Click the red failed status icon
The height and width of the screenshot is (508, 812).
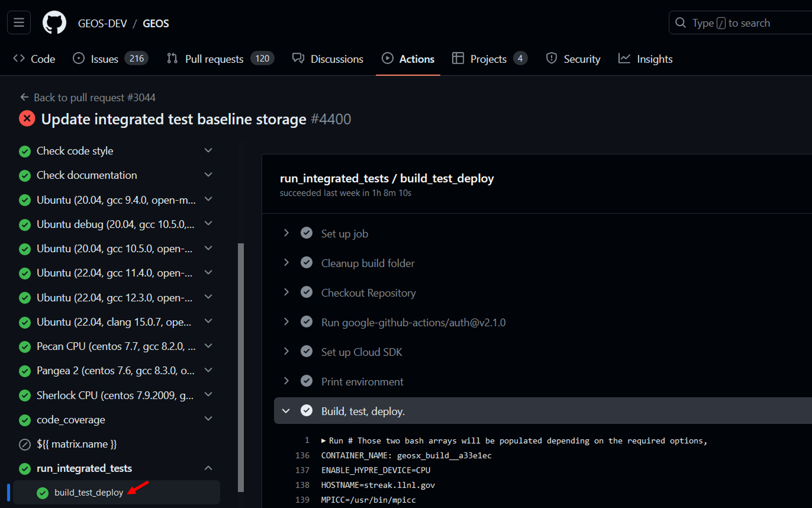[x=27, y=119]
